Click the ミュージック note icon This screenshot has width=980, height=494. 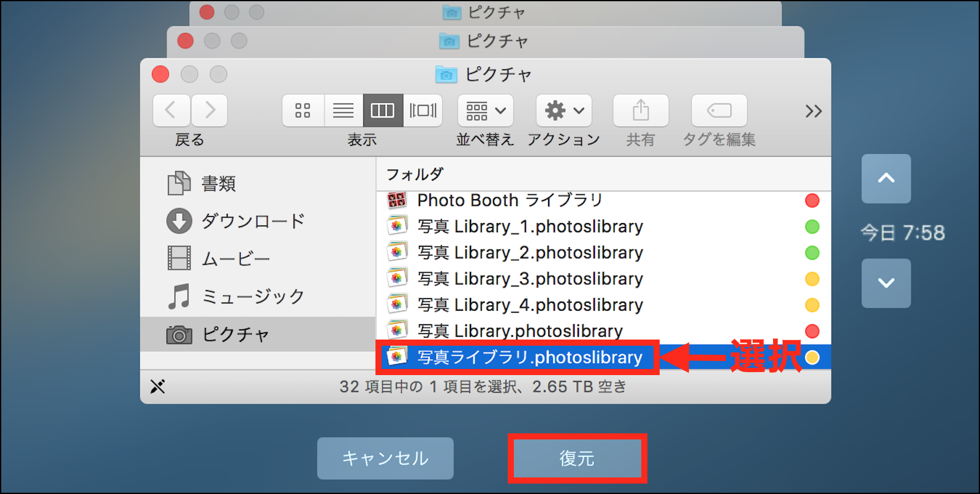coord(179,297)
